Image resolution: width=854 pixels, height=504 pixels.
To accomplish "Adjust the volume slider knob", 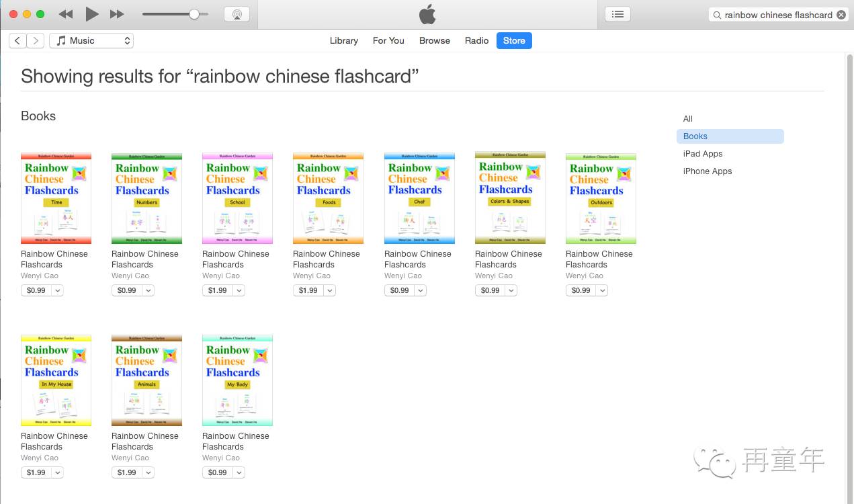I will click(194, 14).
